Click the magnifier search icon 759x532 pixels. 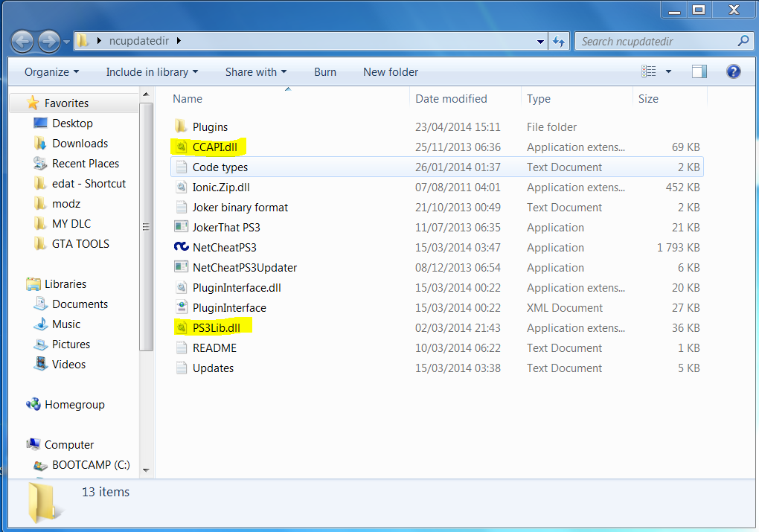pyautogui.click(x=743, y=41)
